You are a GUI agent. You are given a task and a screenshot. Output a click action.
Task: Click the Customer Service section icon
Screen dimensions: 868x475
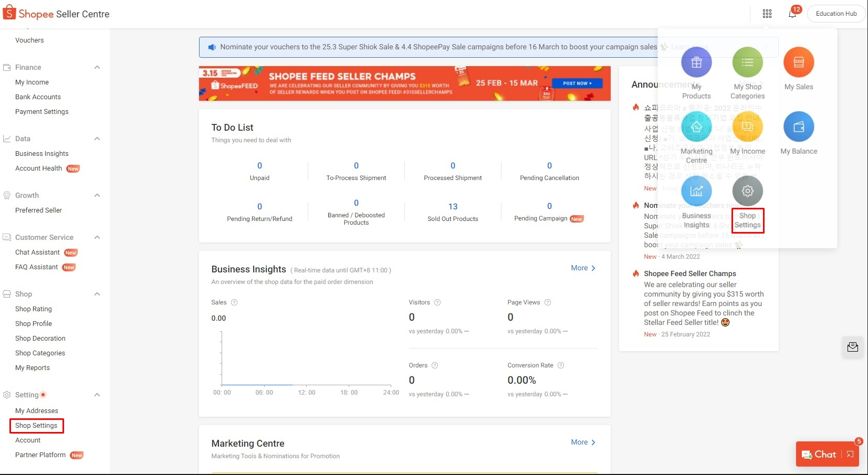[x=7, y=237]
